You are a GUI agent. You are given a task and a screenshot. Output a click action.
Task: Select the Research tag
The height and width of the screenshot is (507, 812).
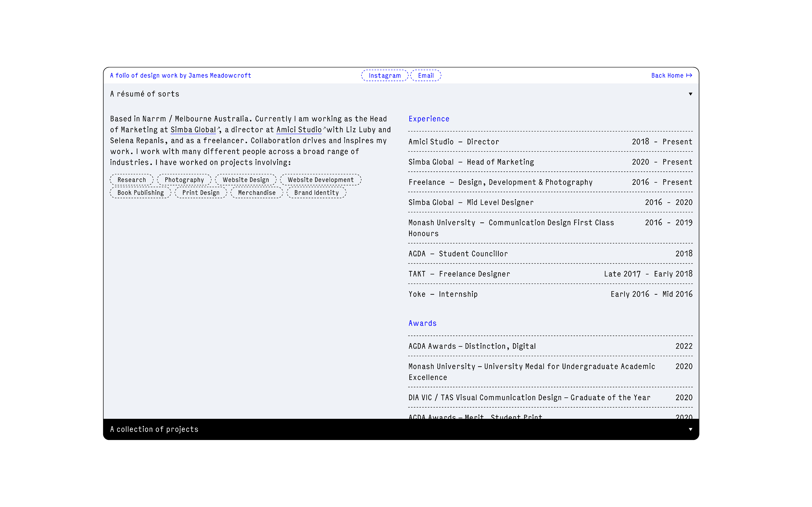click(132, 180)
